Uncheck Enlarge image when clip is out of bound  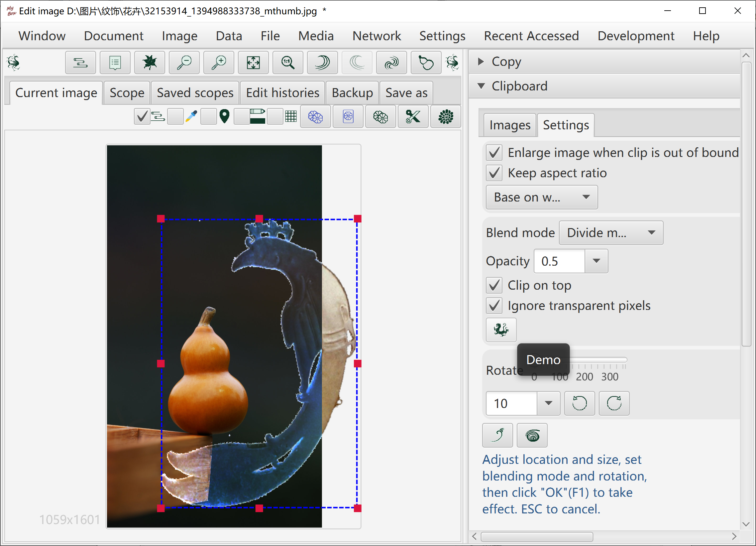[494, 153]
